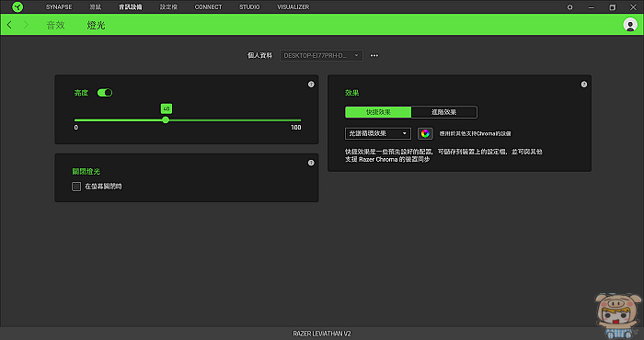Switch to the SYNAPSE tab
This screenshot has width=644, height=340.
(59, 7)
